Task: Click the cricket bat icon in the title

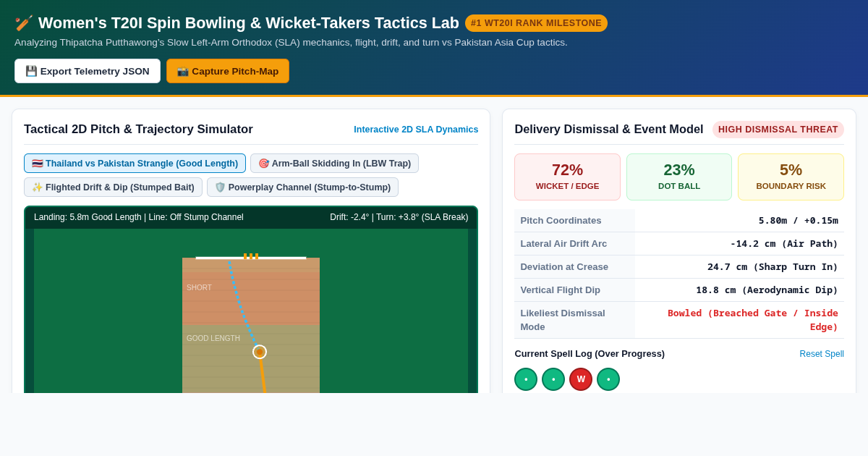Action: click(x=24, y=23)
